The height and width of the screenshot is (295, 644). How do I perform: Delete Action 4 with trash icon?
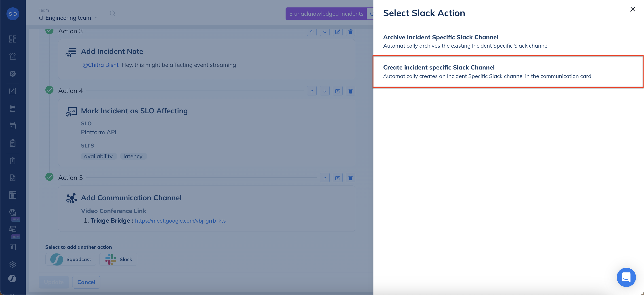click(350, 91)
